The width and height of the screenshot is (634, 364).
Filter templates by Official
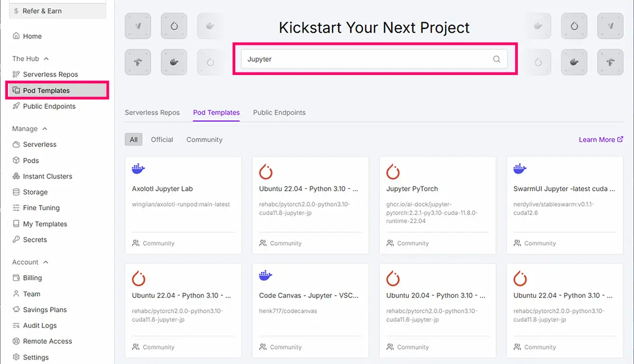(x=162, y=139)
